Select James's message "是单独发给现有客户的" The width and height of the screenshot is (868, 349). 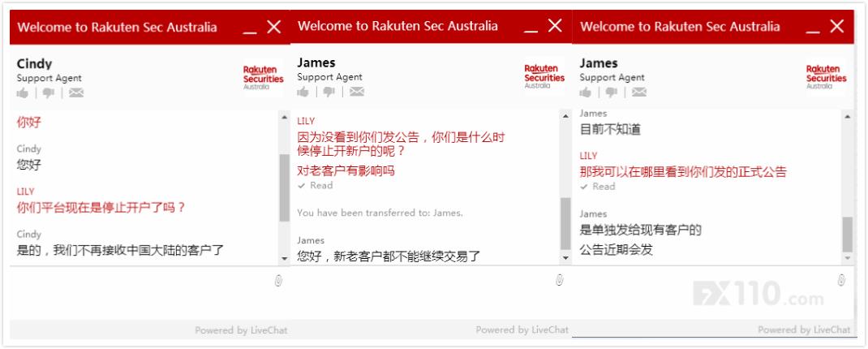pos(641,230)
